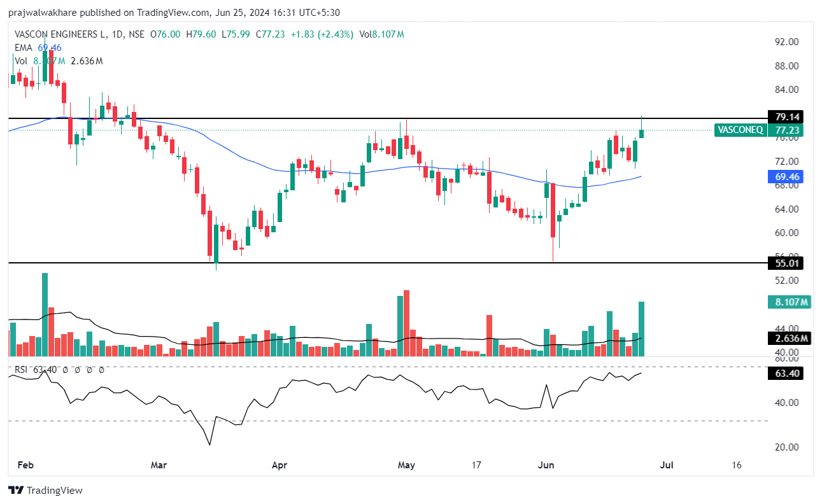Click the upper horizontal resistance line
Image resolution: width=822 pixels, height=504 pixels.
(318, 118)
